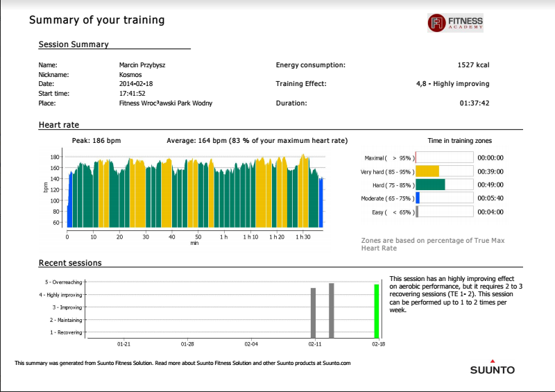Screen dimensions: 555x392
Task: Click the '1 h' time axis label
Action: pos(223,237)
